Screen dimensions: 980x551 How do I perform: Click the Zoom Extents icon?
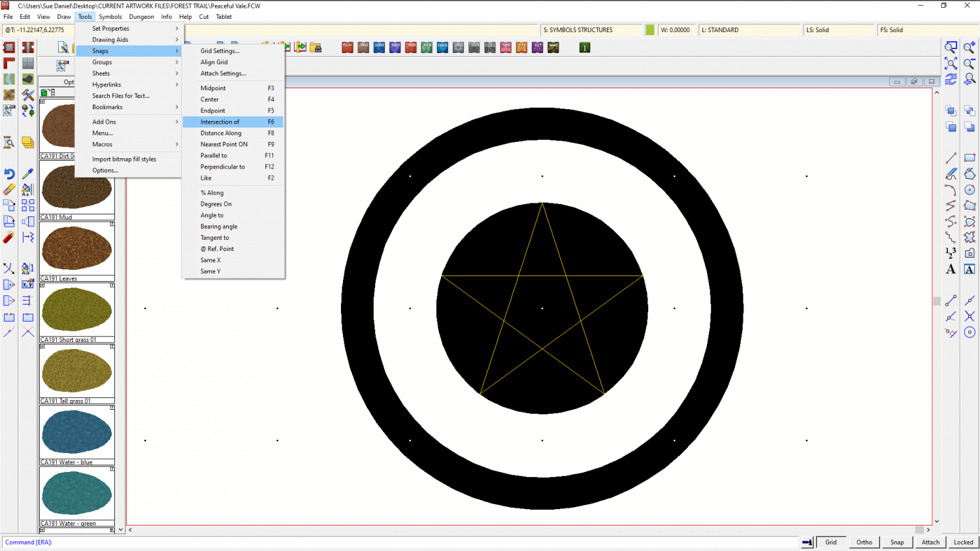(x=951, y=63)
